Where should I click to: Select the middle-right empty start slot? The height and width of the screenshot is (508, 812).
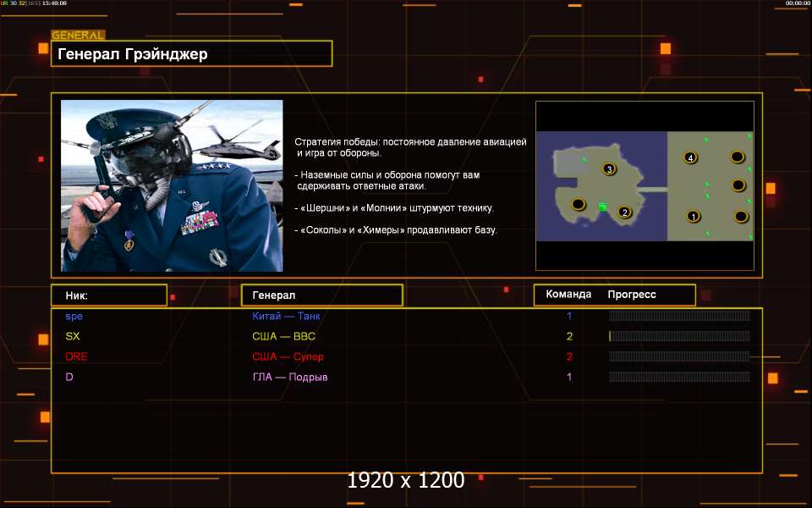pyautogui.click(x=738, y=185)
